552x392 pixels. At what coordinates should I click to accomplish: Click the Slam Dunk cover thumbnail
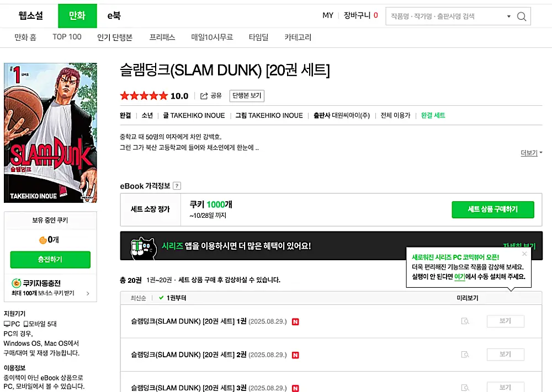[x=50, y=133]
